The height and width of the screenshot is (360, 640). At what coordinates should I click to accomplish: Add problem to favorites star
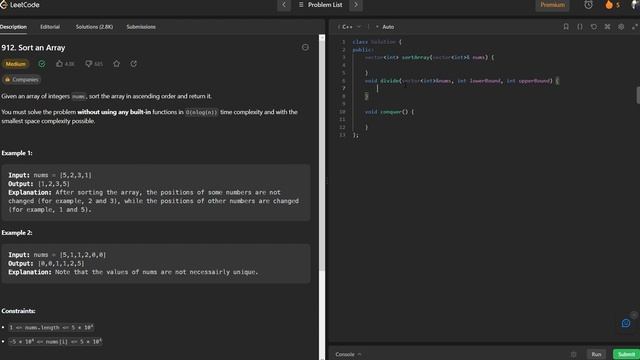[116, 64]
